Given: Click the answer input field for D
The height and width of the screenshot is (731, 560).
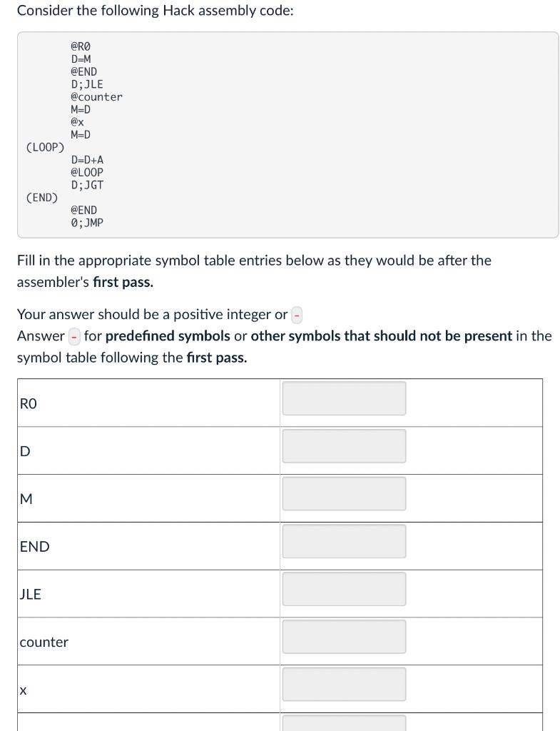Looking at the screenshot, I should [344, 445].
